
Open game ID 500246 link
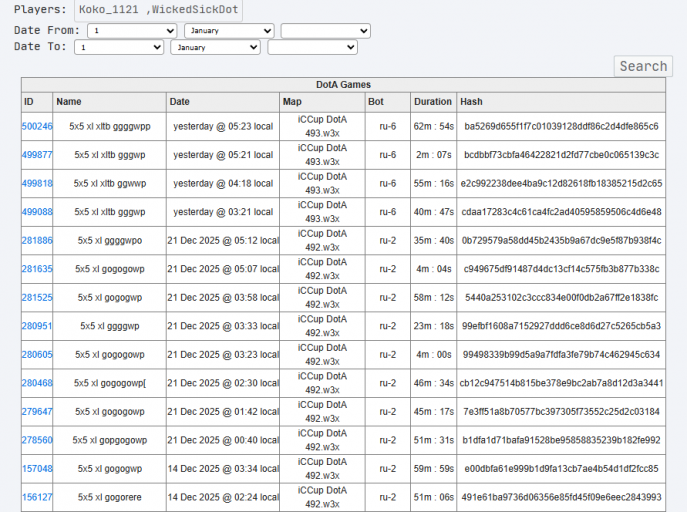click(x=37, y=126)
